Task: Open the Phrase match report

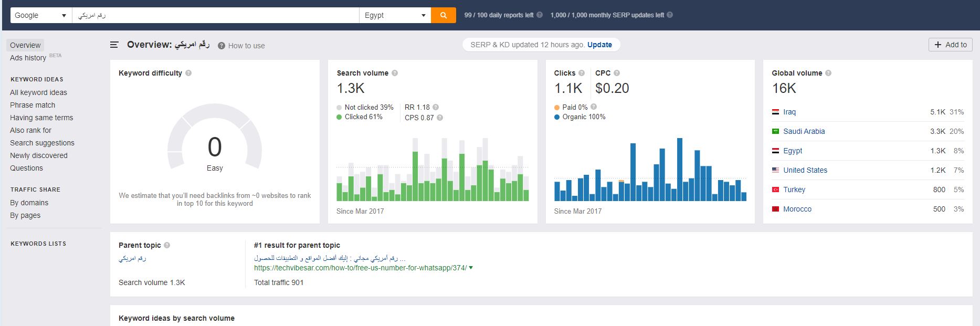Action: coord(33,105)
